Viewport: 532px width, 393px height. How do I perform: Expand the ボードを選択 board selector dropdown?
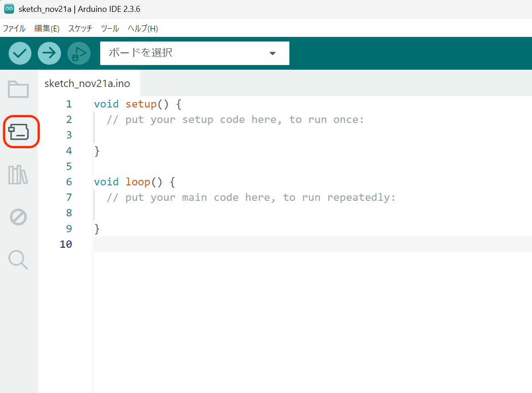(182, 53)
